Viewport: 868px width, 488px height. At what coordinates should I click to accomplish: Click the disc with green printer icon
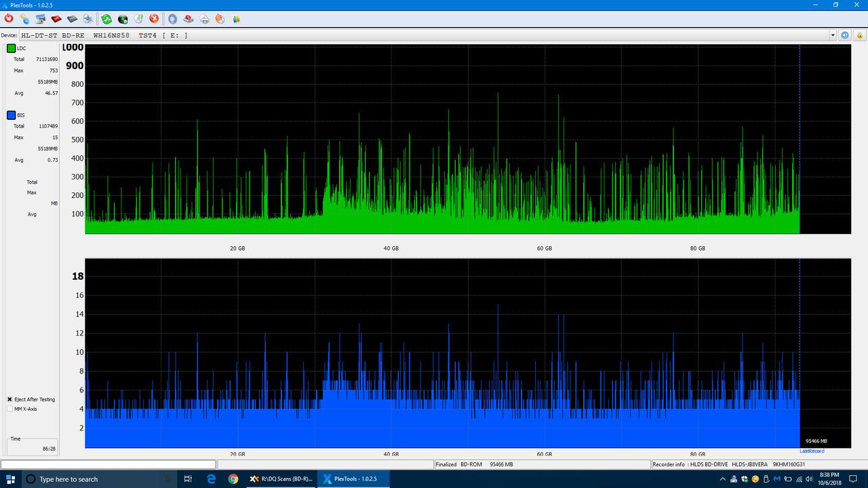(x=204, y=19)
